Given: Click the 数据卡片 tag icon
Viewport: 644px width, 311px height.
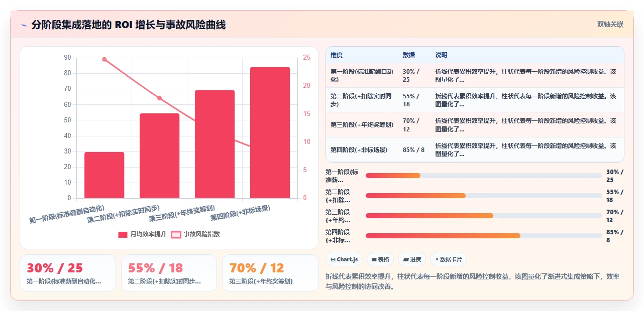Looking at the screenshot, I should [x=437, y=259].
